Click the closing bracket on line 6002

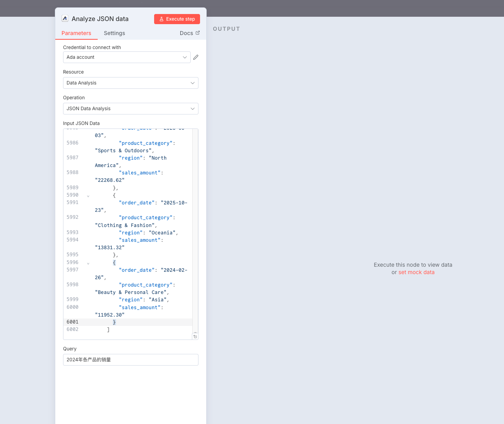[108, 329]
